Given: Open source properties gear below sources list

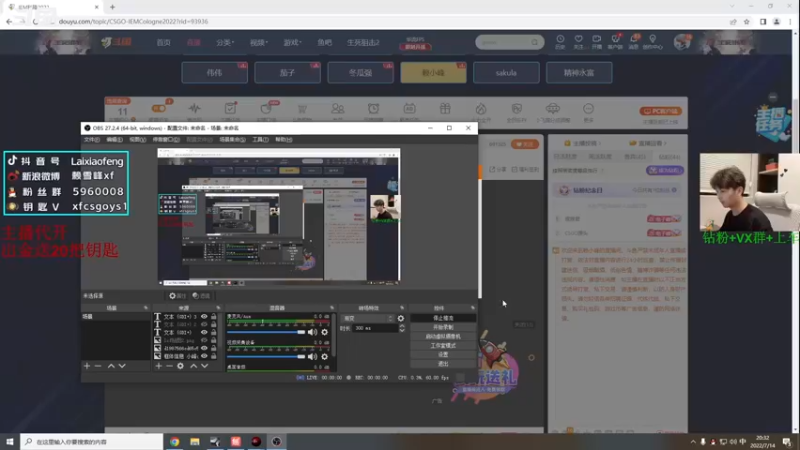Looking at the screenshot, I should click(181, 366).
